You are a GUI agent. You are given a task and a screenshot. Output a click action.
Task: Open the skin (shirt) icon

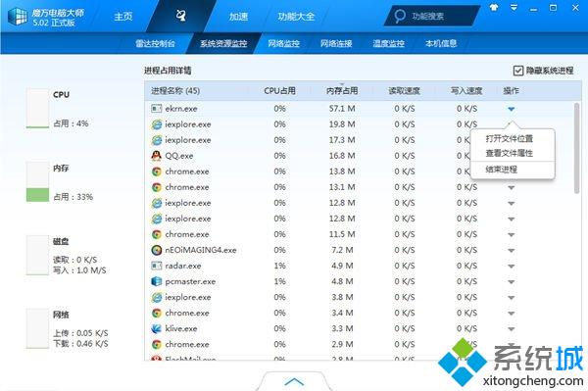494,7
